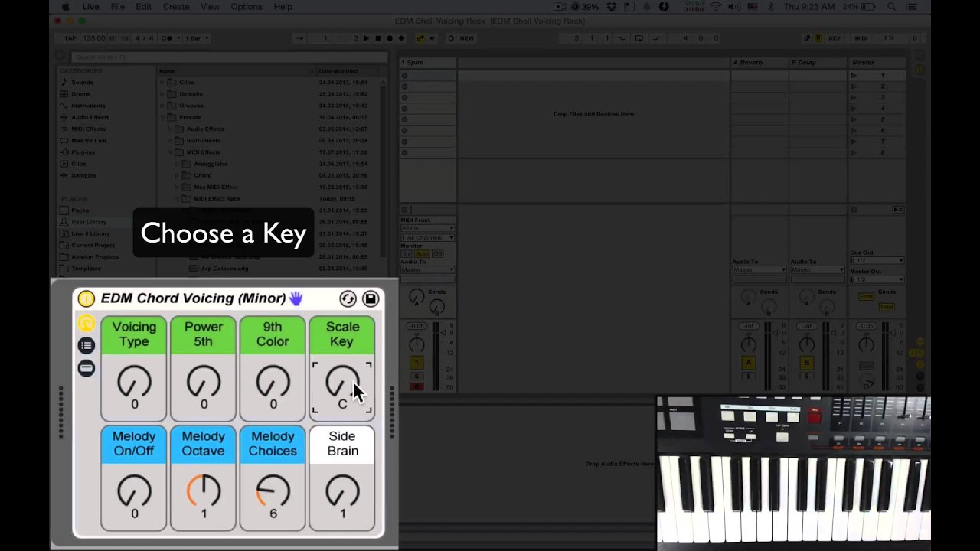Open the Help menu
The height and width of the screenshot is (551, 980).
pos(283,7)
